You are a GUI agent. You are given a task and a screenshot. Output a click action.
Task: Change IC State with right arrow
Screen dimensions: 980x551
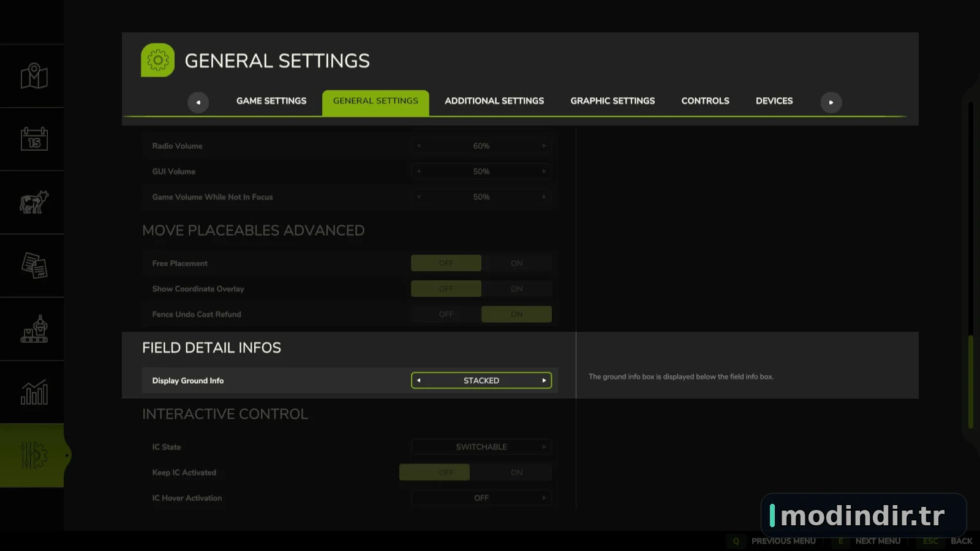pos(544,447)
